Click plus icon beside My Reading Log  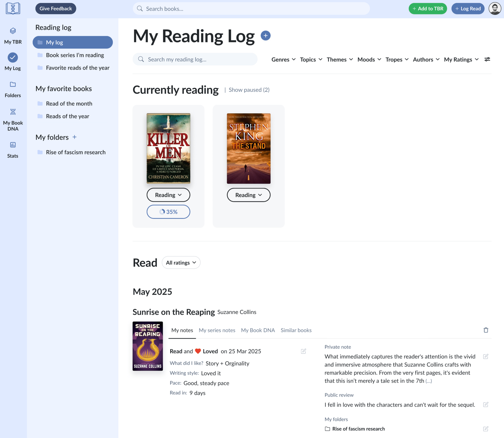265,36
